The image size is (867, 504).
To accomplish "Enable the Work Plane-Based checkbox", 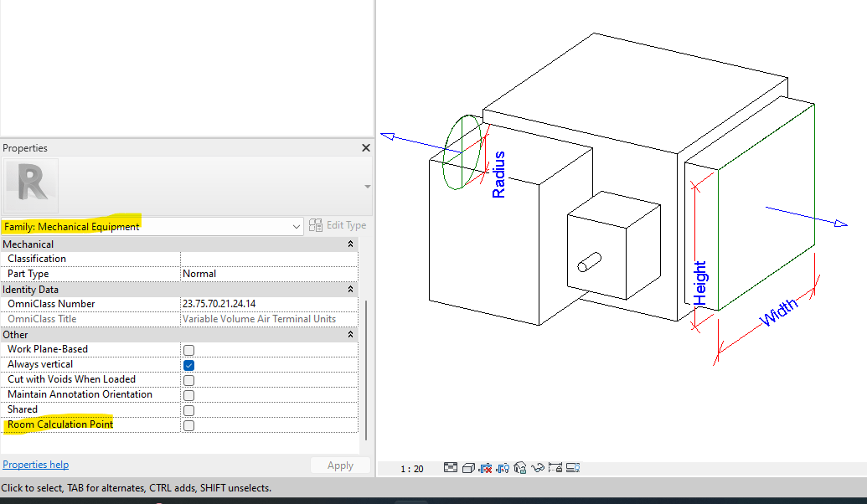I will point(188,349).
